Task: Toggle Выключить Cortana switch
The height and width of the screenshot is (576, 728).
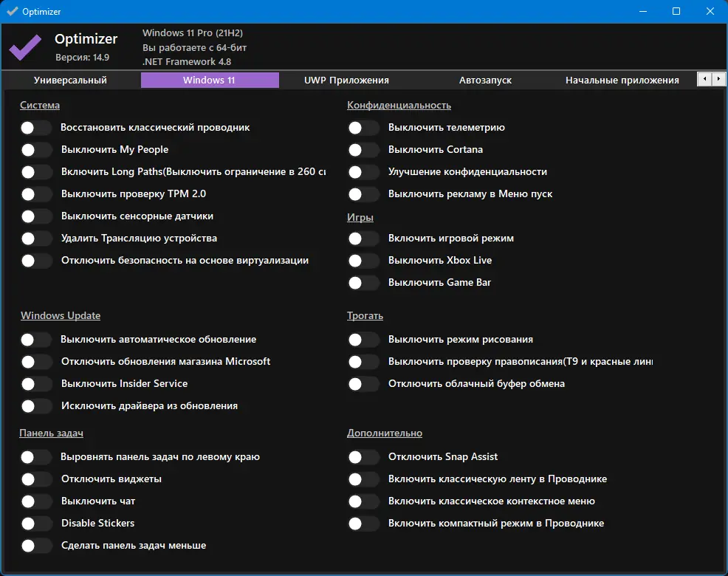Action: (x=363, y=150)
